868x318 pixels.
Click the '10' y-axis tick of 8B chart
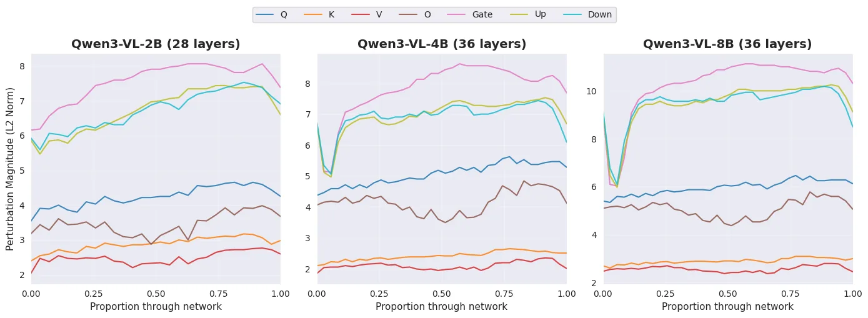coord(591,91)
